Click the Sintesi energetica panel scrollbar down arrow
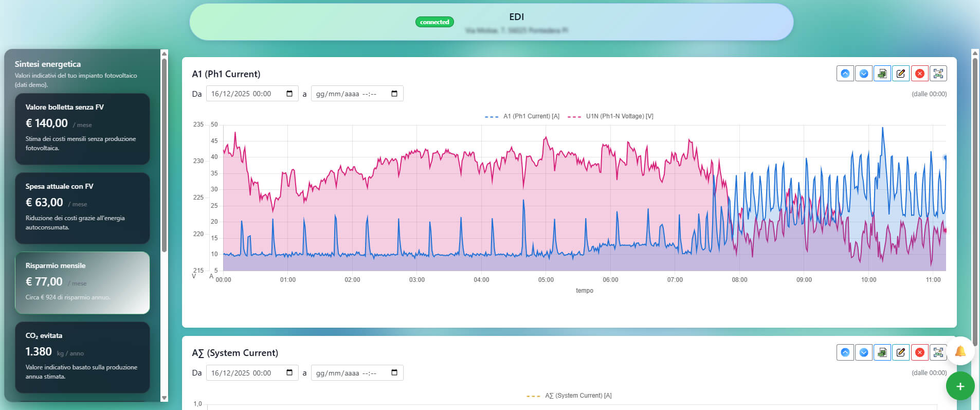 [165, 398]
